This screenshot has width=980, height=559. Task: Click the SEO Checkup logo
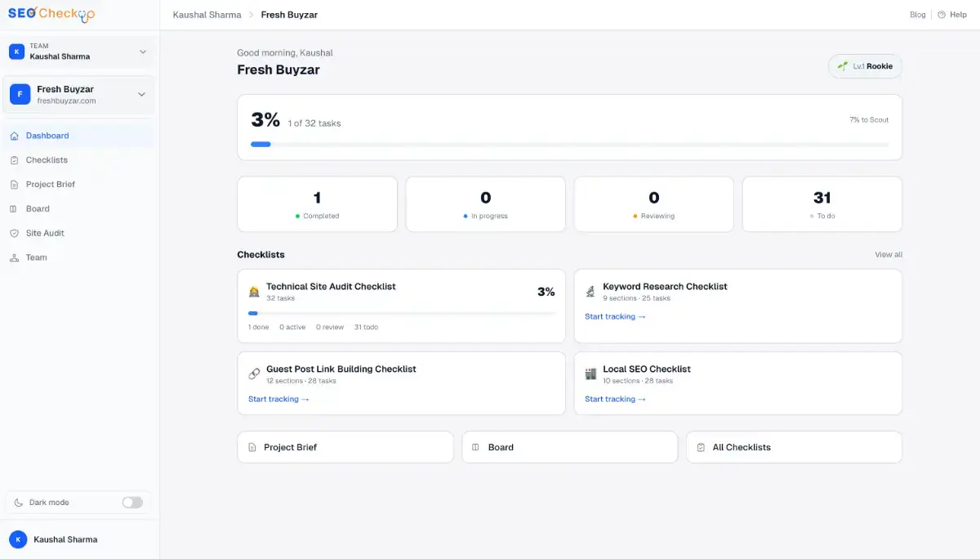coord(51,14)
